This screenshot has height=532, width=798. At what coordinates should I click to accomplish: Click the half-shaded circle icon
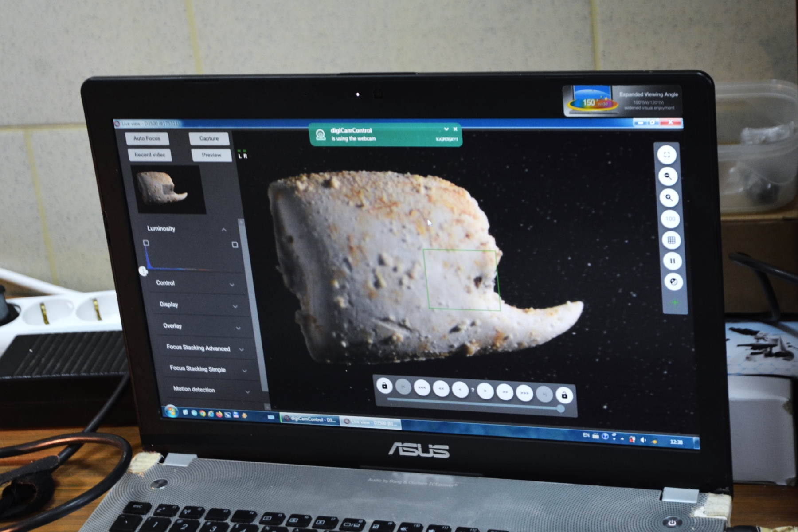click(x=674, y=282)
